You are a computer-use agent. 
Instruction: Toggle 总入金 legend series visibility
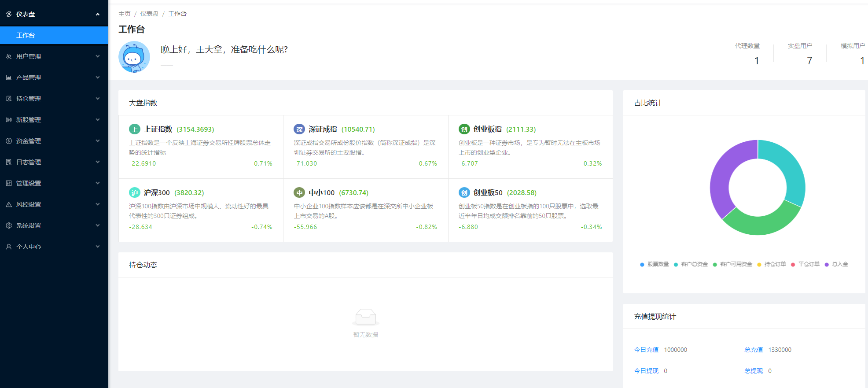(x=836, y=264)
